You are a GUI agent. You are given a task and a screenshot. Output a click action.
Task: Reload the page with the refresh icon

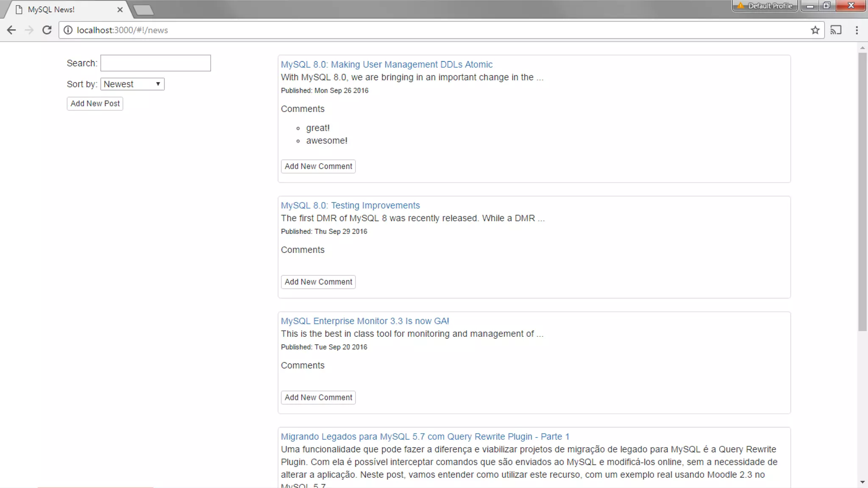coord(47,30)
